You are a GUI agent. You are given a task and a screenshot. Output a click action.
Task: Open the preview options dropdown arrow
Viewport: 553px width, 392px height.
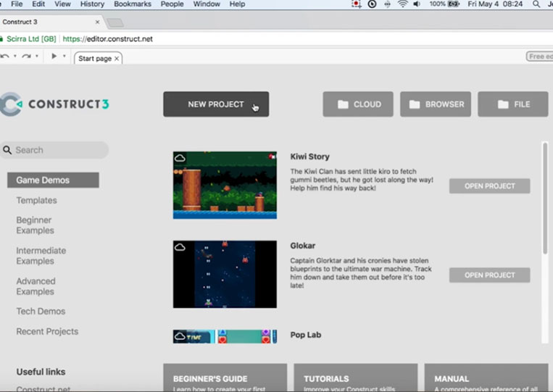pos(65,56)
